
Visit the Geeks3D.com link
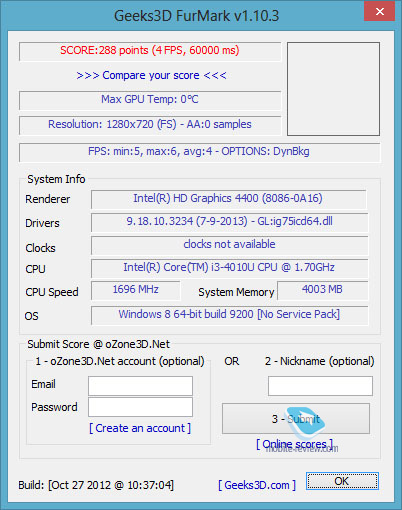click(257, 485)
